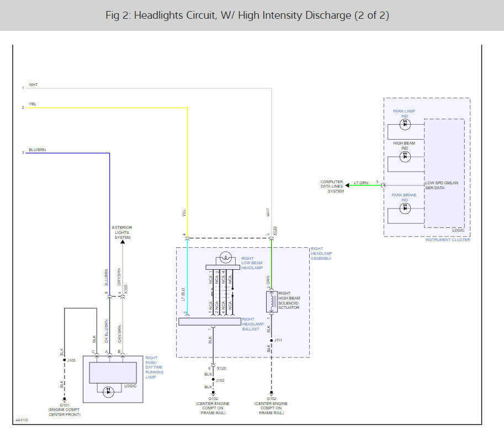Select the J105 splice dot
Image resolution: width=504 pixels, height=443 pixels.
point(64,360)
